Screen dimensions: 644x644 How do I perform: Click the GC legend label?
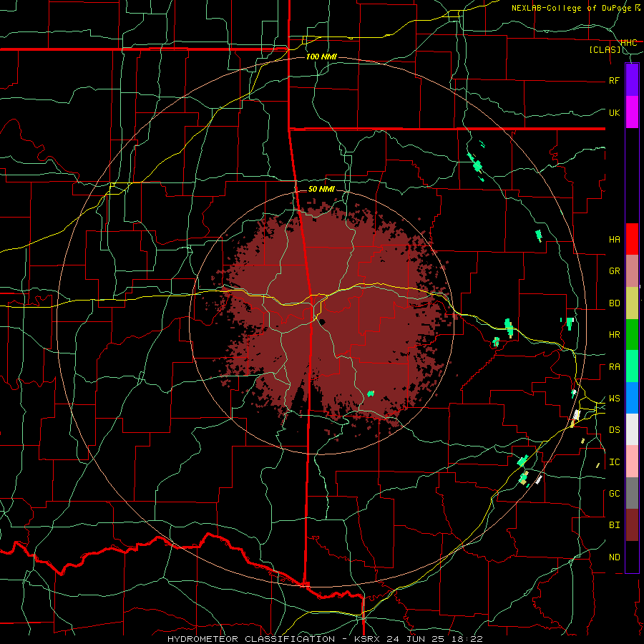click(x=615, y=494)
